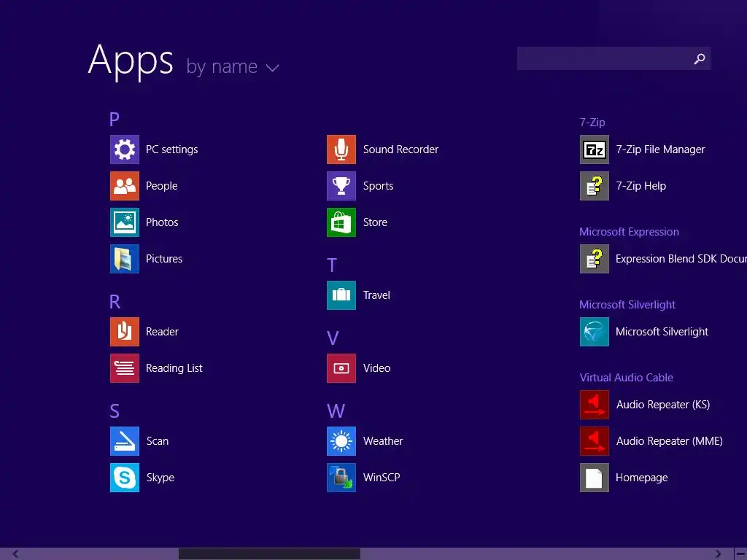This screenshot has height=560, width=747.
Task: Open the PC settings gear icon
Action: [124, 149]
